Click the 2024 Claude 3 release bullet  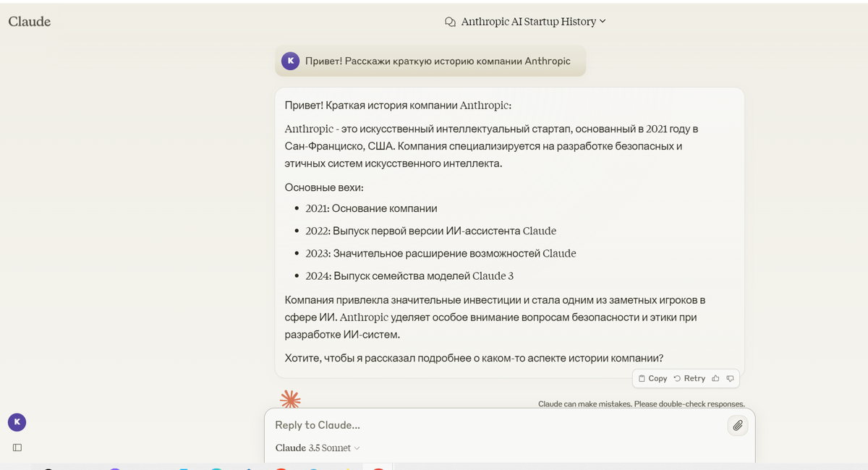(409, 276)
